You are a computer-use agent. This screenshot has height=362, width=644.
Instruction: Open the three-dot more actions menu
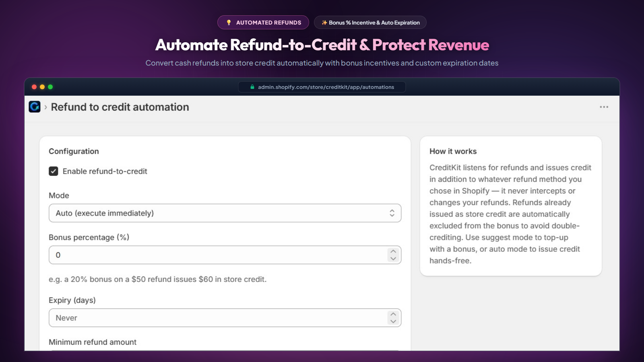(x=604, y=107)
